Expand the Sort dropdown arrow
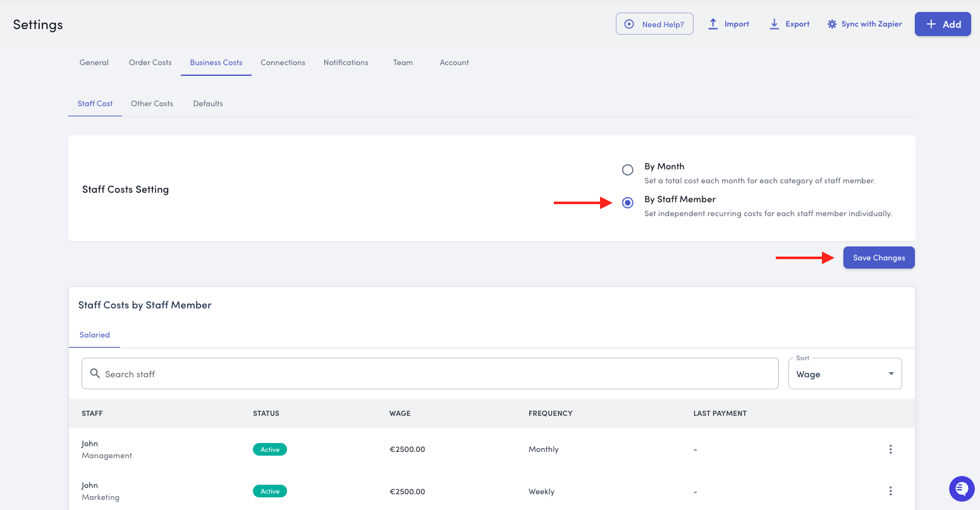Viewport: 980px width, 510px height. click(x=891, y=373)
